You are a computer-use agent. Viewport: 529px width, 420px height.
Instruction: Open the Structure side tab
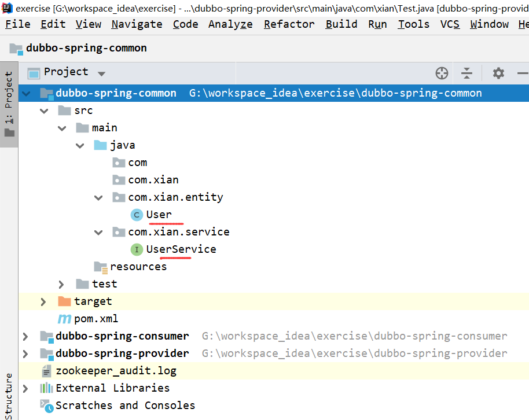coord(9,396)
